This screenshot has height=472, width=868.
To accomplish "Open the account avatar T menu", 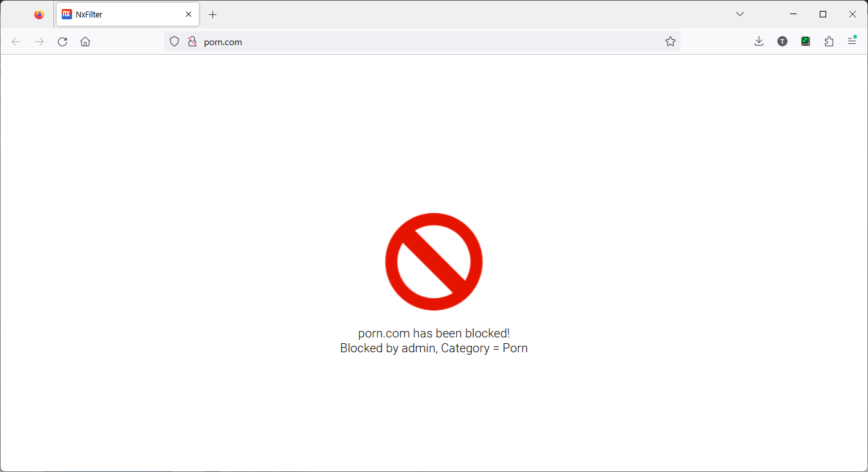I will [x=782, y=42].
